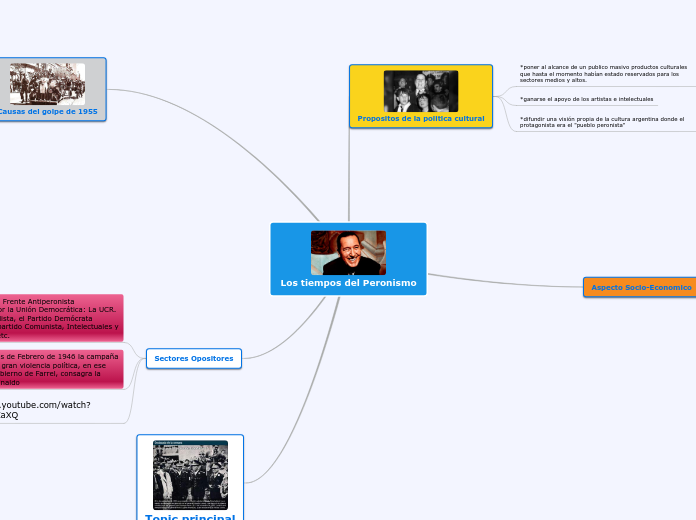
Task: Select the text ganarse el apoyo de los artistas
Action: (x=586, y=99)
